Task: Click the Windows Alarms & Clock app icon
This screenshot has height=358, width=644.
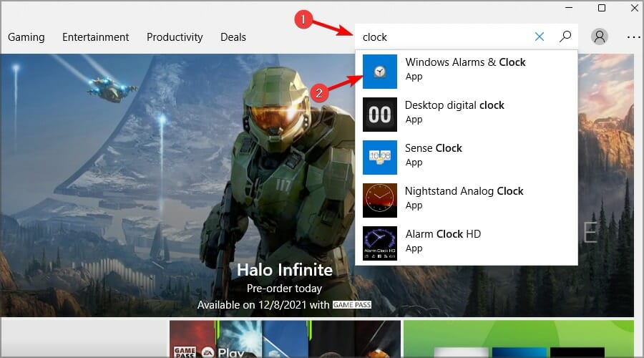Action: click(380, 72)
